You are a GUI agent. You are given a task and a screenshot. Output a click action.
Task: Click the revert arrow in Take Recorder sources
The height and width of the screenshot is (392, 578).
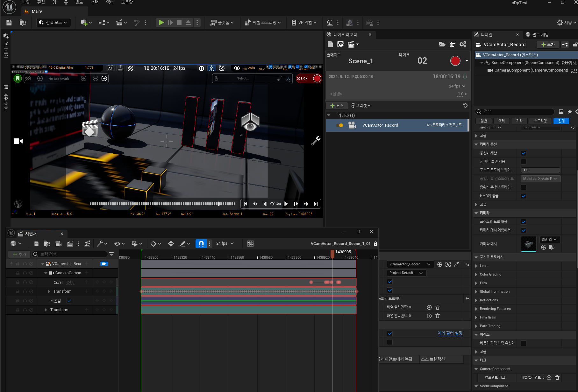tap(465, 106)
